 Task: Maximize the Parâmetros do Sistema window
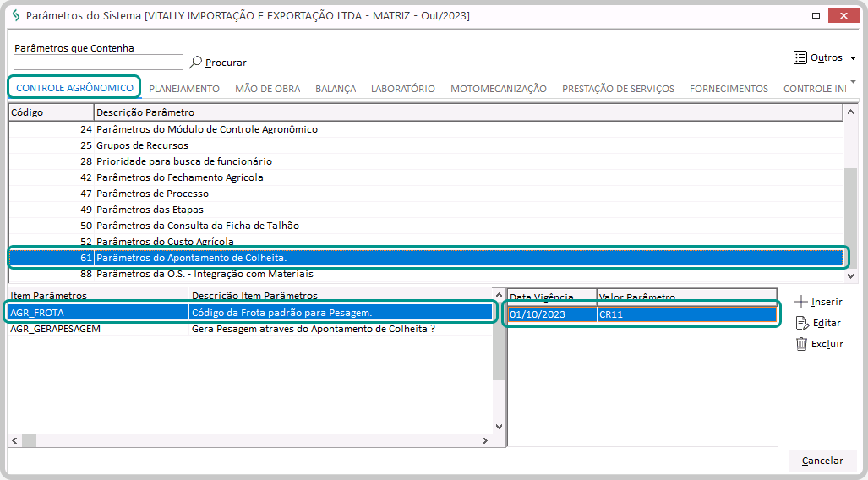point(816,15)
